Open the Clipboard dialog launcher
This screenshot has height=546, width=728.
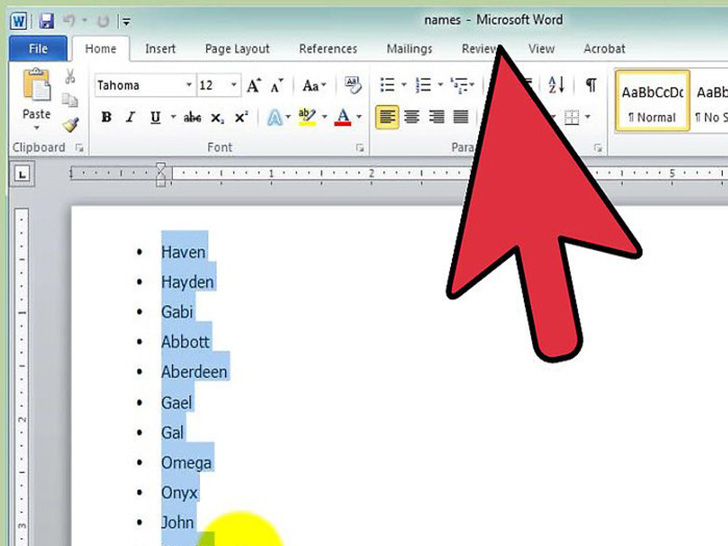tap(79, 148)
